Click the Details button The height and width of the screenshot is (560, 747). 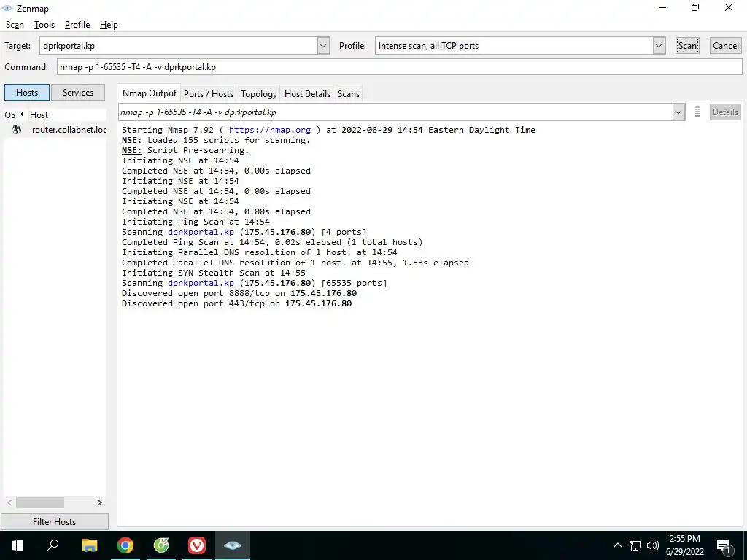point(725,112)
